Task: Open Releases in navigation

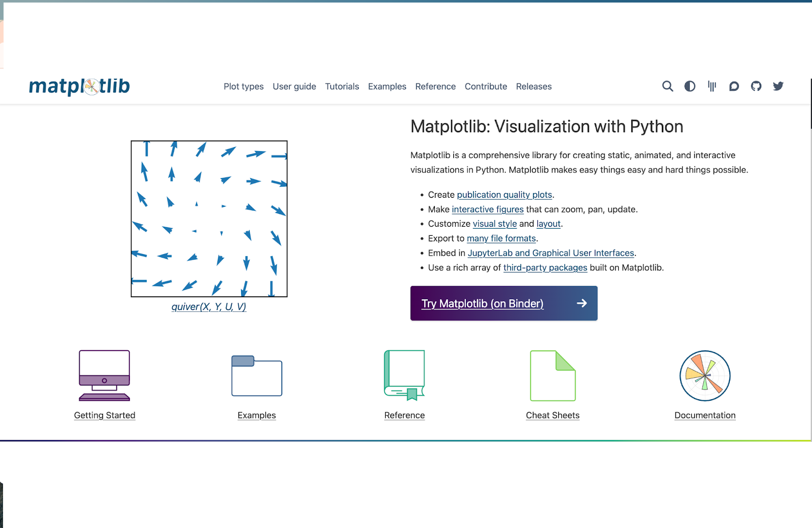Action: point(534,86)
